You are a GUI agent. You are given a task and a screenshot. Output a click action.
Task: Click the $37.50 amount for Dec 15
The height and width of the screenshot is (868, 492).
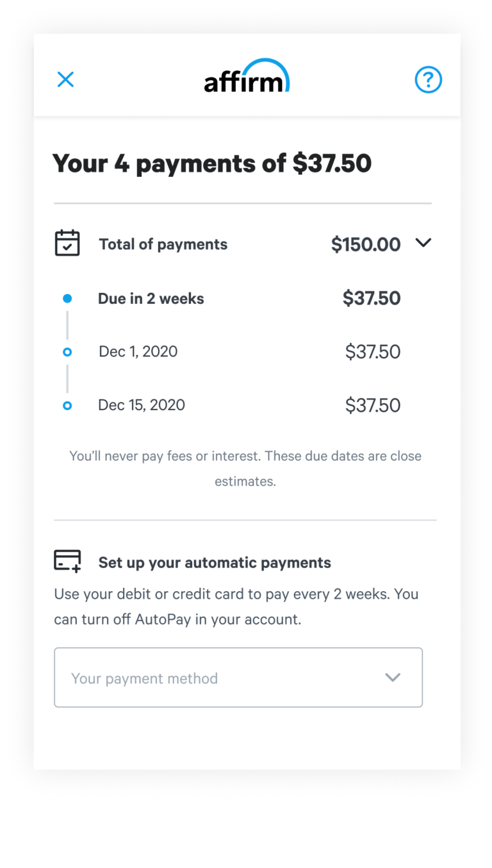pyautogui.click(x=372, y=405)
